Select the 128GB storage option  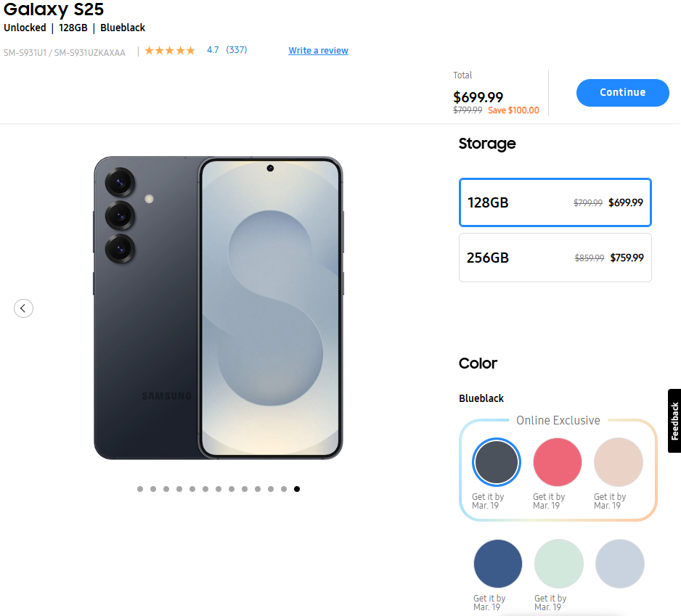pos(555,202)
